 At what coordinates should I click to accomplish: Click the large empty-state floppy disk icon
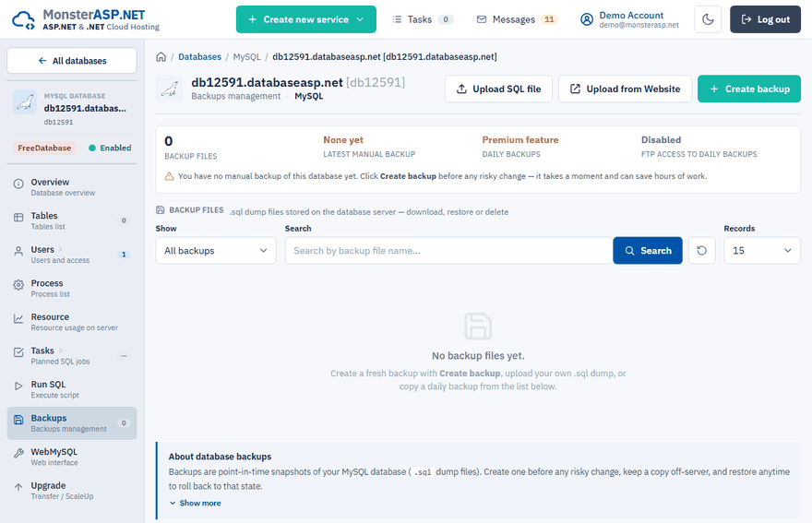478,327
